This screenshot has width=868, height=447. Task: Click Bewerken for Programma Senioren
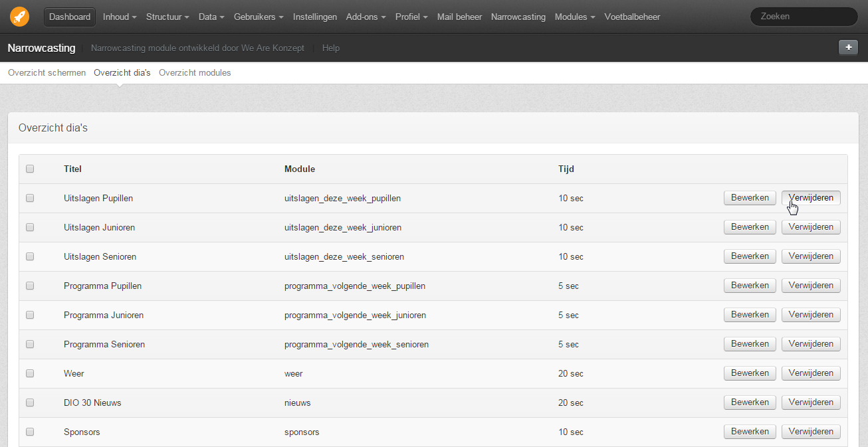pyautogui.click(x=750, y=344)
